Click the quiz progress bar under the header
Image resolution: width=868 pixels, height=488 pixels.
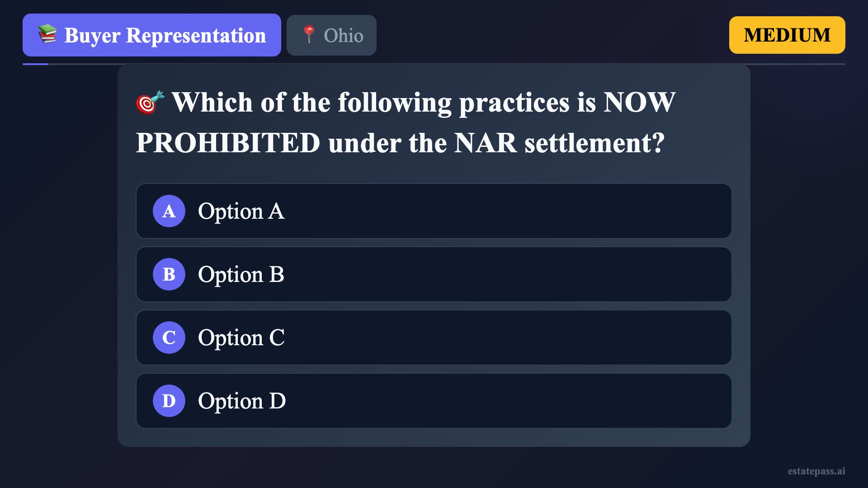pyautogui.click(x=434, y=64)
